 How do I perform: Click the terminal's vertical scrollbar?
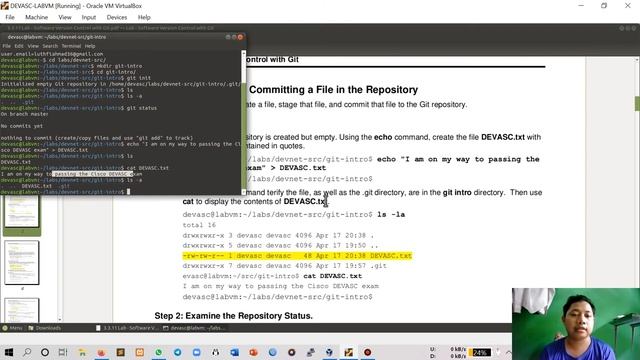244,122
